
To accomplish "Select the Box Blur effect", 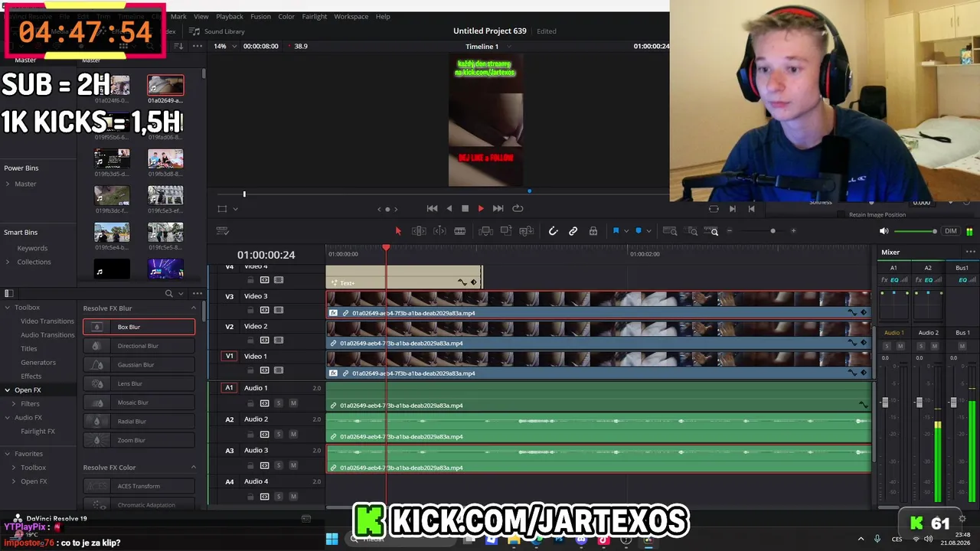I will (x=139, y=327).
